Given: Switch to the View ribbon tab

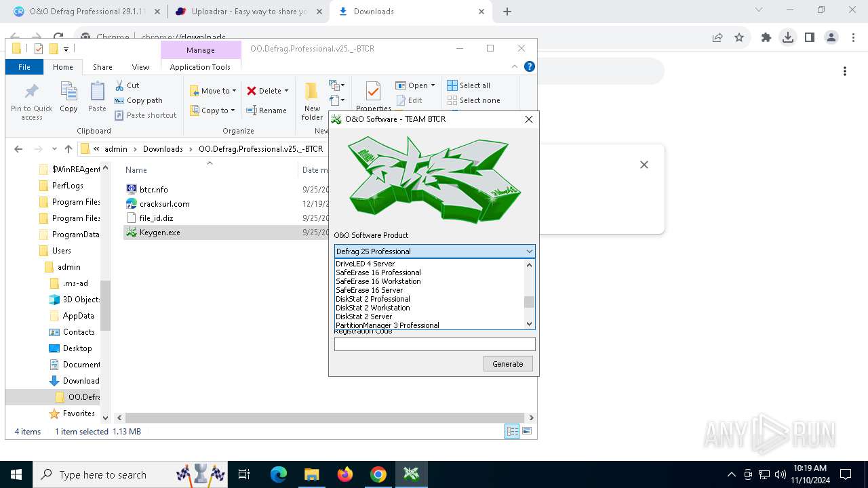Looking at the screenshot, I should coord(140,67).
